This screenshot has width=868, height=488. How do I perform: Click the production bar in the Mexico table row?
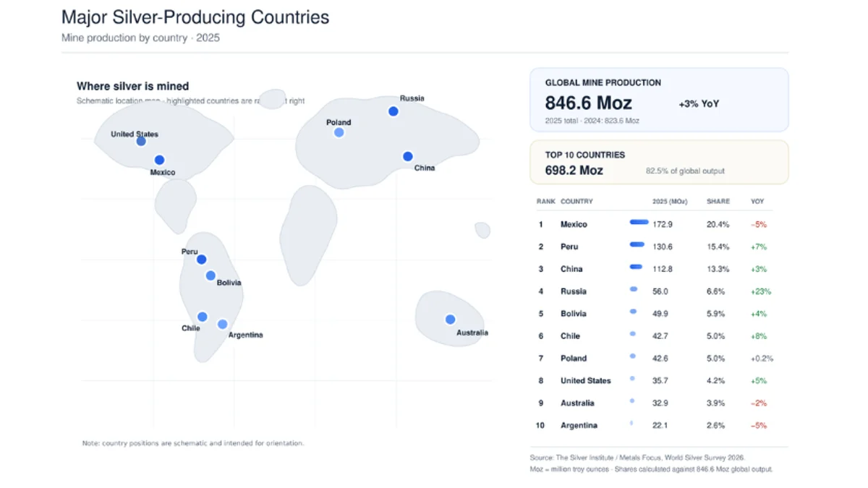639,223
